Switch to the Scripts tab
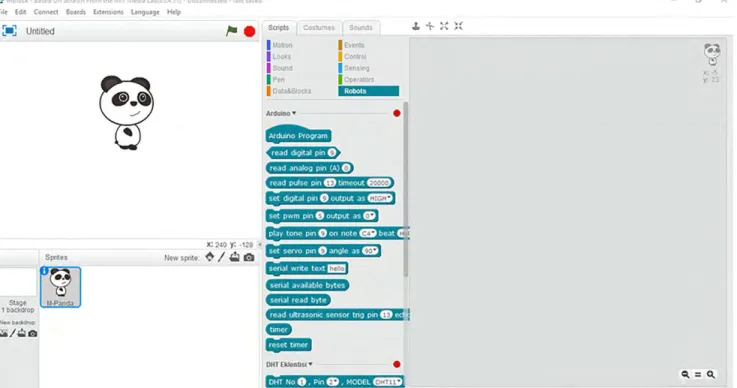This screenshot has height=388, width=737. click(x=279, y=28)
